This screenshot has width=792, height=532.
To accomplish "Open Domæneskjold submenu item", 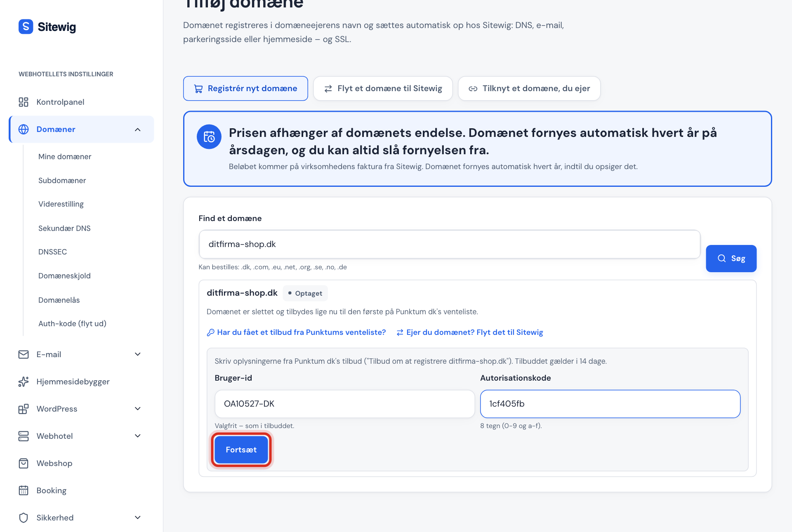I will 64,276.
